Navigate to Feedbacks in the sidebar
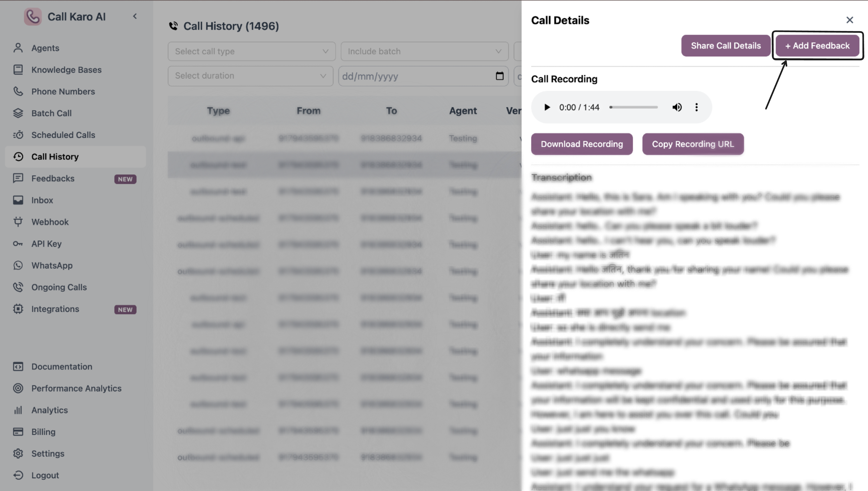The image size is (868, 491). click(x=53, y=178)
